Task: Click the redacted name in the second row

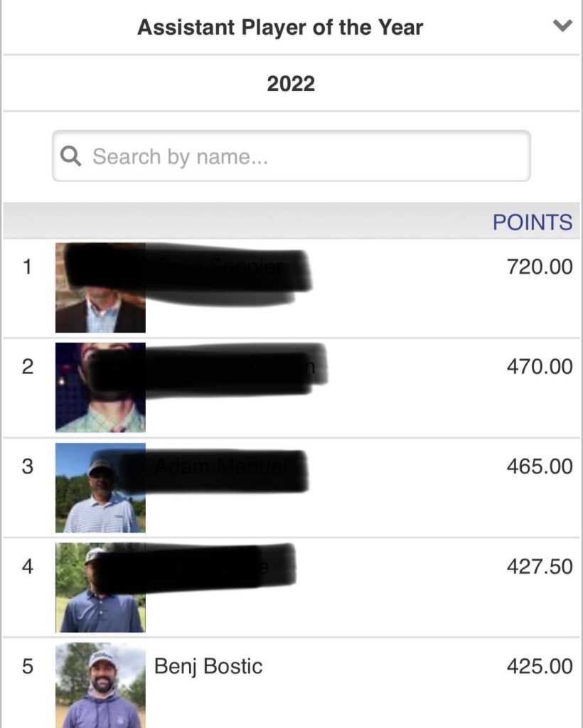Action: pyautogui.click(x=235, y=367)
